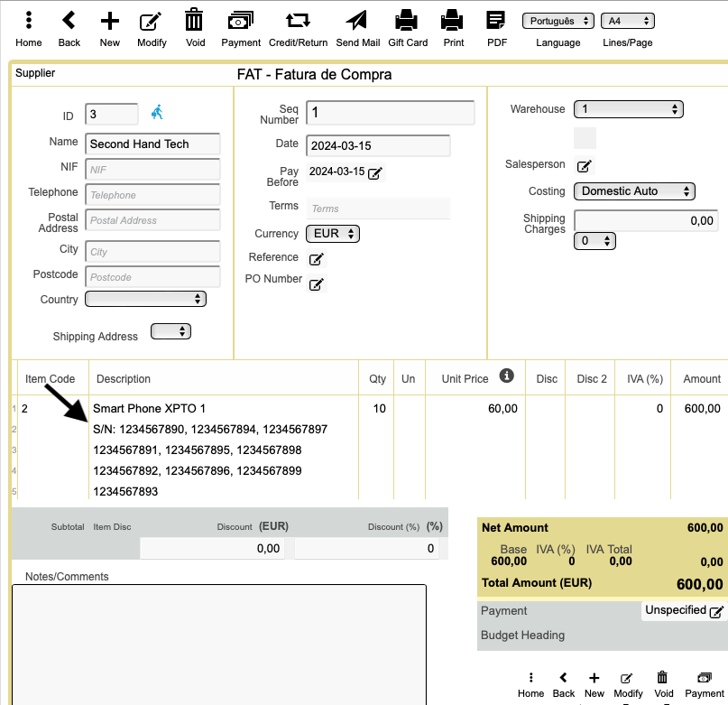The width and height of the screenshot is (728, 705).
Task: Click the Total Amount (EUR) value 600,00
Action: (699, 584)
